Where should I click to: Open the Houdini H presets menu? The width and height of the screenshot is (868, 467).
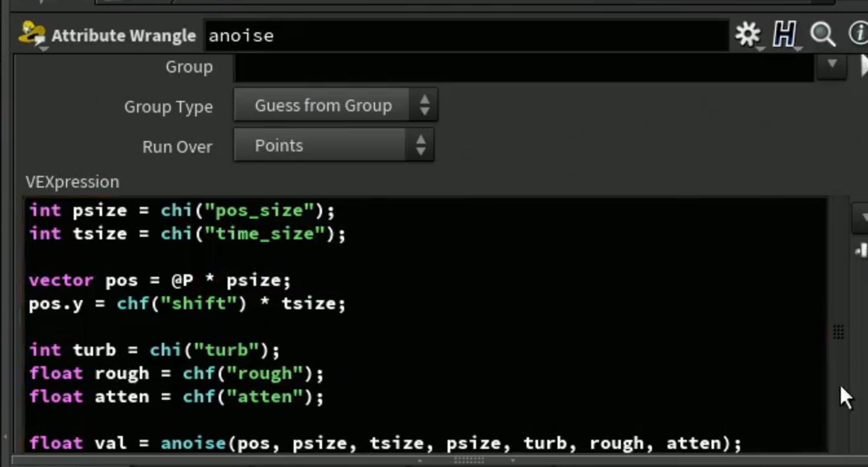point(785,35)
